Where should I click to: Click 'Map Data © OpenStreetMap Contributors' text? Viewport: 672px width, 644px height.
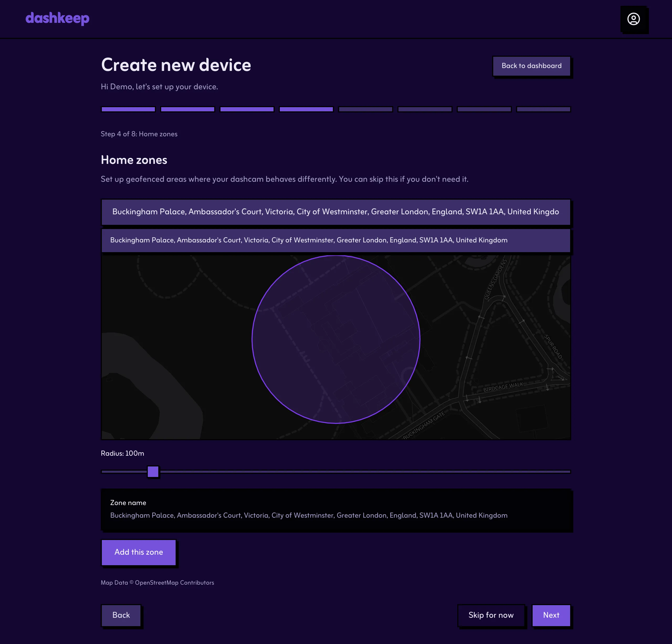click(x=157, y=583)
